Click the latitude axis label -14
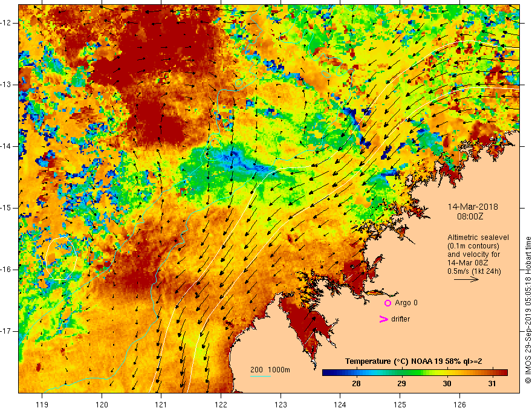The width and height of the screenshot is (532, 411). point(6,146)
